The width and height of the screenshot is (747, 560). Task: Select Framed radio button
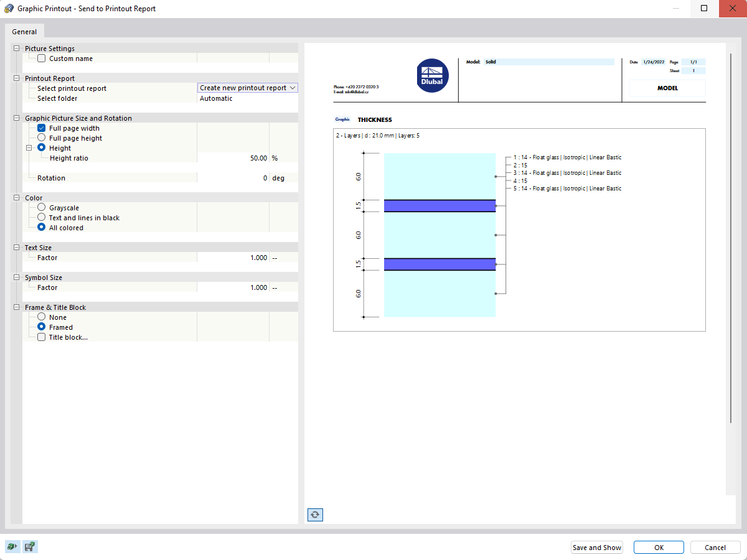click(41, 327)
